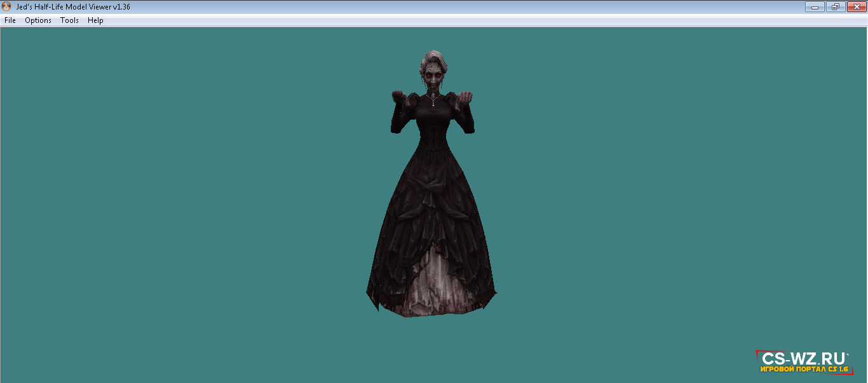Open the Tools menu
This screenshot has width=868, height=383.
pyautogui.click(x=69, y=20)
